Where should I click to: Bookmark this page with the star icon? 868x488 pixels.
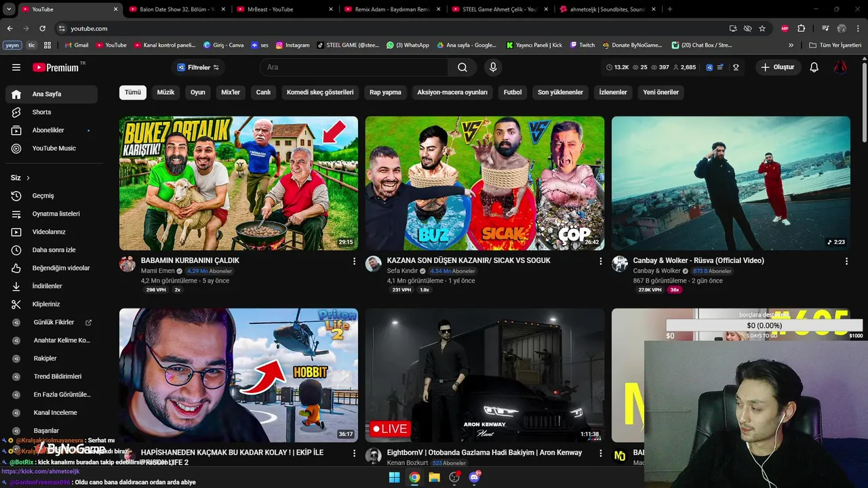click(762, 28)
